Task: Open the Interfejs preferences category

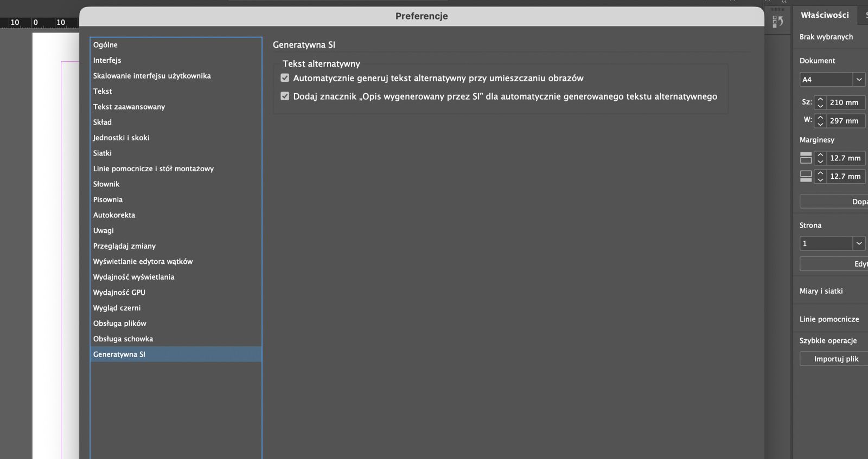Action: click(176, 60)
